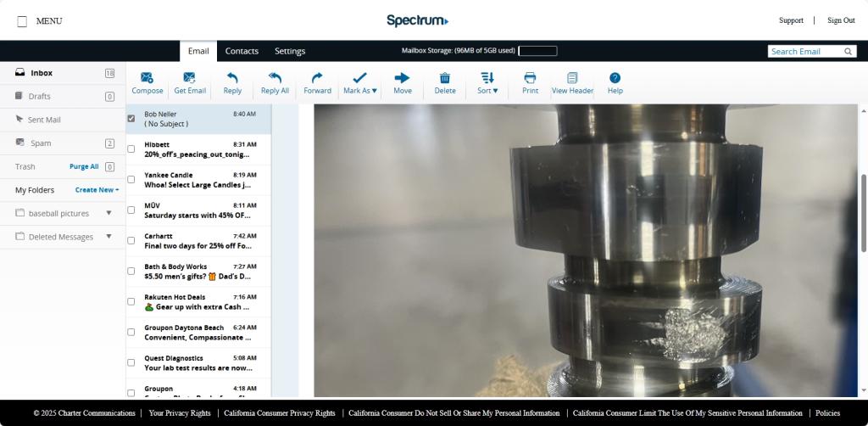Uncheck the Bob Neller email checkbox
868x426 pixels.
(131, 119)
